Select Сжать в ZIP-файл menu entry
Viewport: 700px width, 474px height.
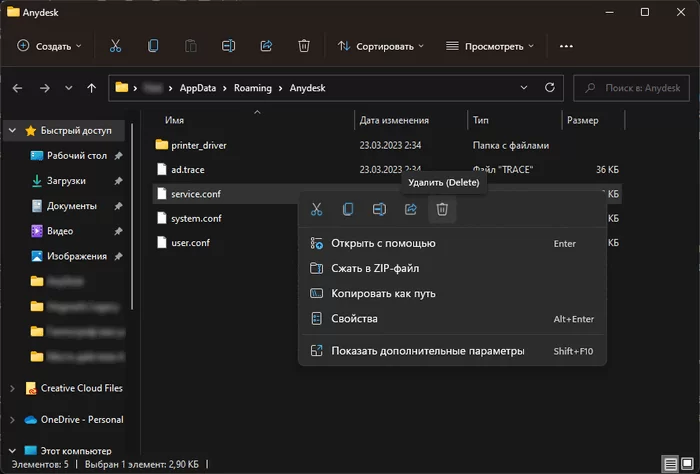tap(375, 268)
